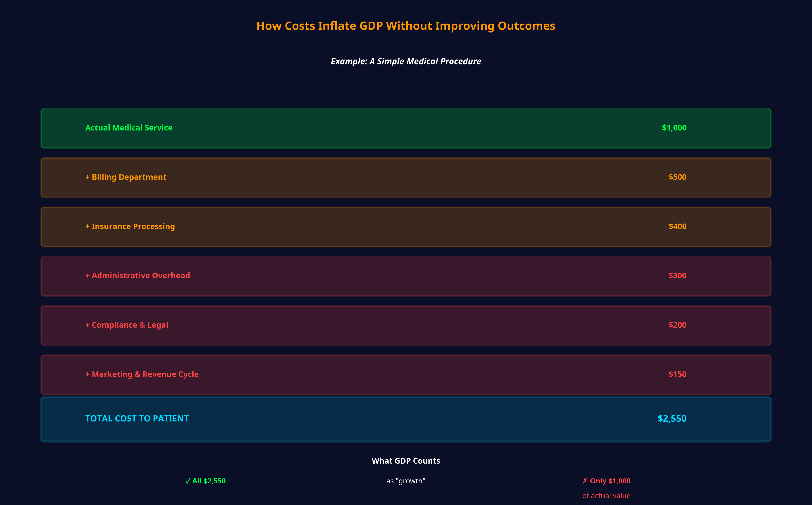Screen dimensions: 812x505
Task: Select the Administrative Overhead label
Action: click(137, 276)
